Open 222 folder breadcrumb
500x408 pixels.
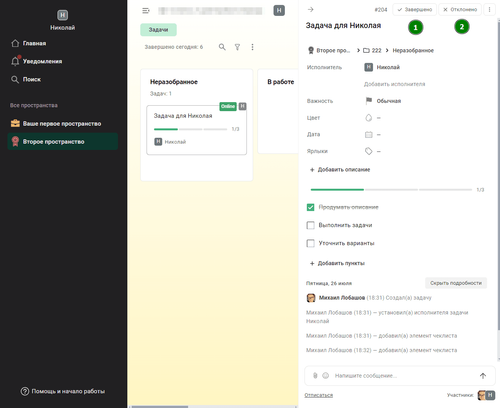372,50
